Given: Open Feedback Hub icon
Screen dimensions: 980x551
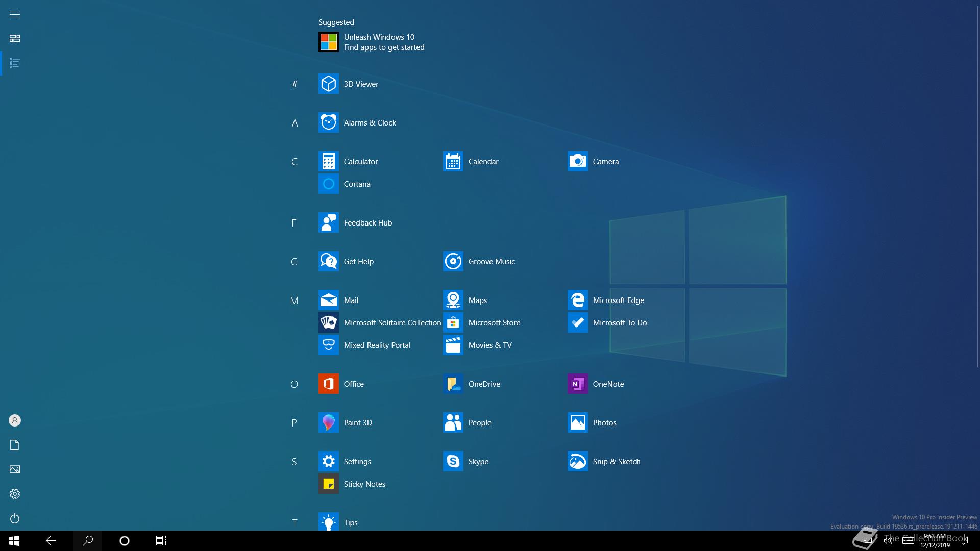Looking at the screenshot, I should point(328,222).
